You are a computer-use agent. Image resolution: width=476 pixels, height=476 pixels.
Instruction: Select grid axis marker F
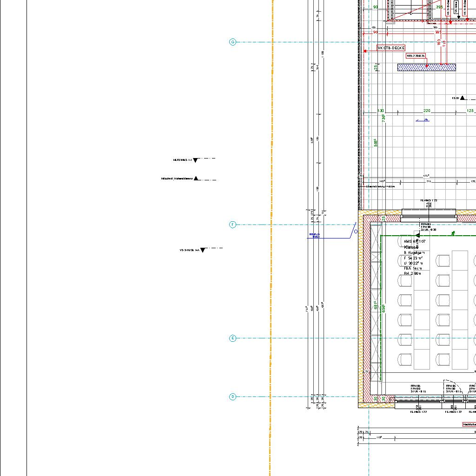click(233, 225)
